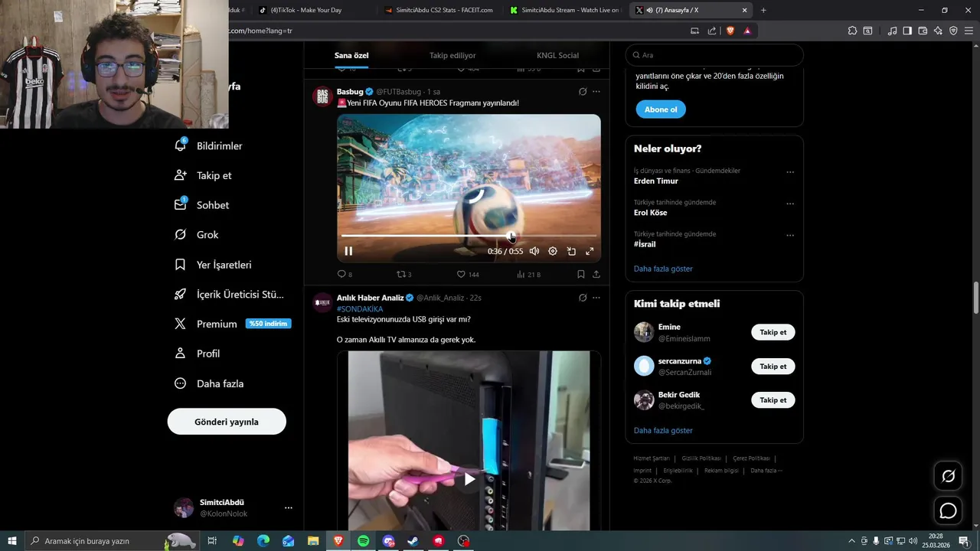Open Spotify from Windows taskbar
The width and height of the screenshot is (980, 551).
[x=364, y=541]
